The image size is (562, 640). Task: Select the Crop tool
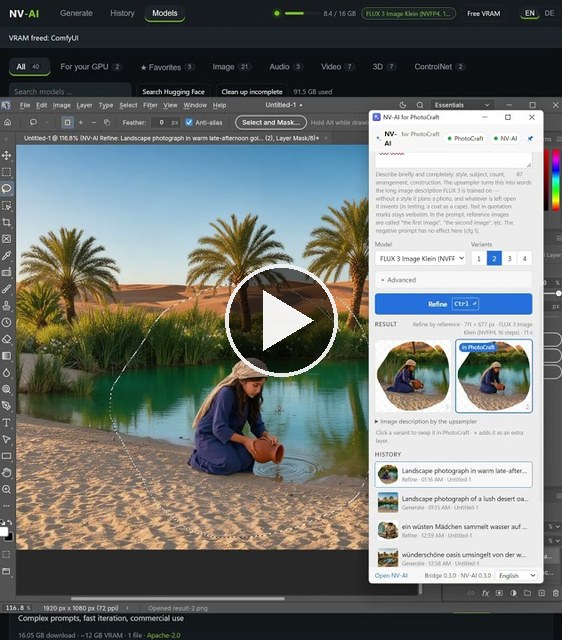coord(7,222)
